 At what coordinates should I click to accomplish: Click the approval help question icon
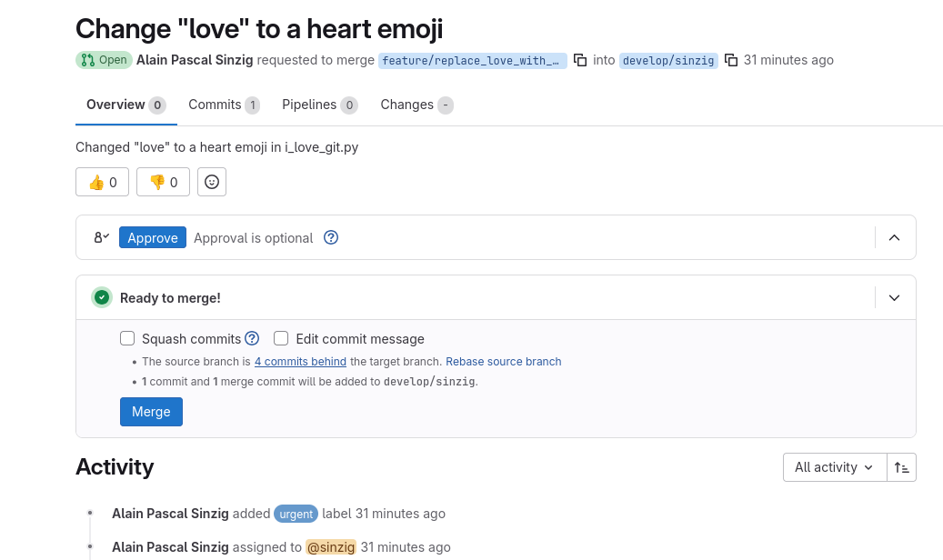click(x=331, y=237)
